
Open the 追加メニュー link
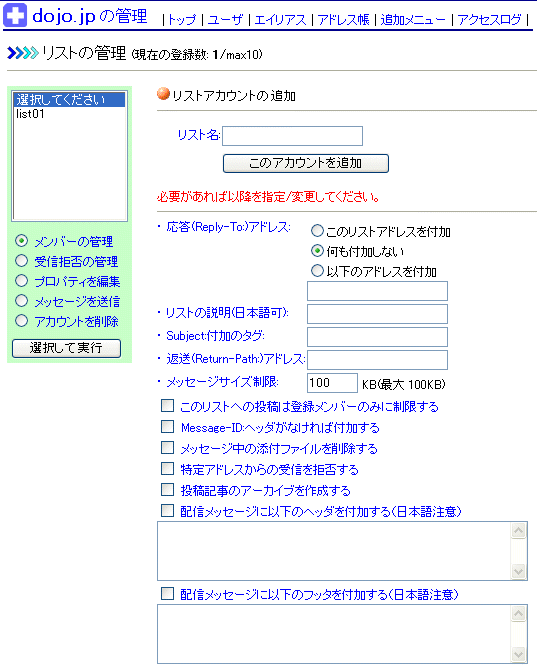[413, 20]
